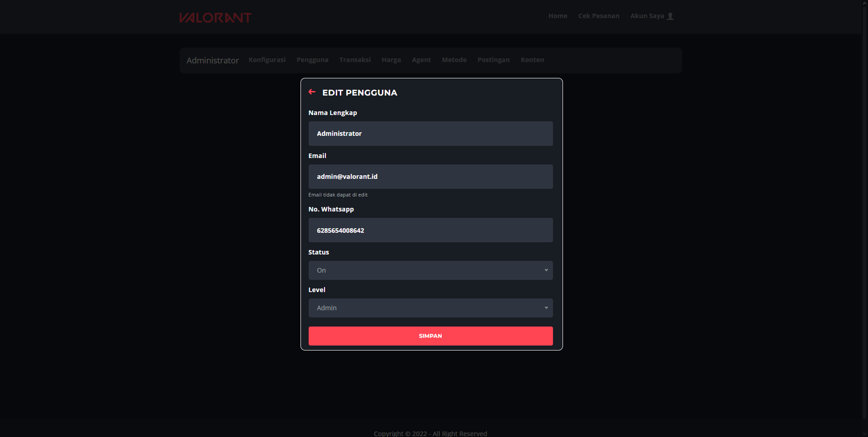
Task: Click the 'Email tidak dapat di edit' note
Action: 338,195
